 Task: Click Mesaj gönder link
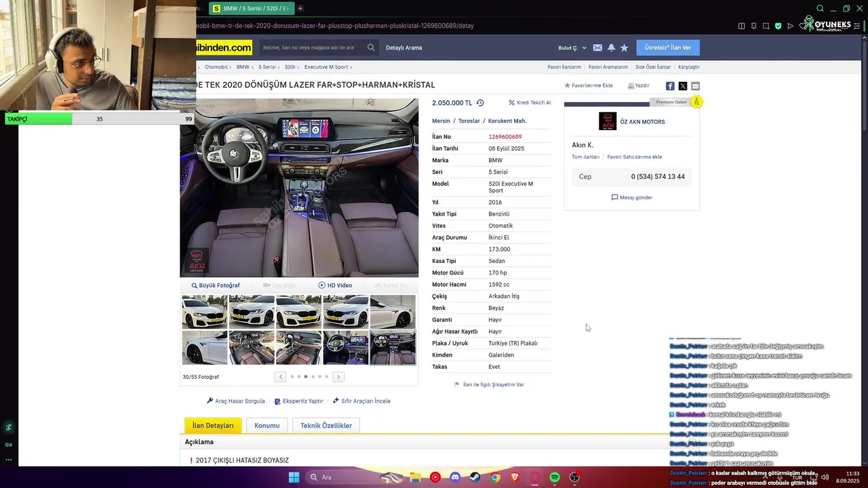(x=632, y=197)
